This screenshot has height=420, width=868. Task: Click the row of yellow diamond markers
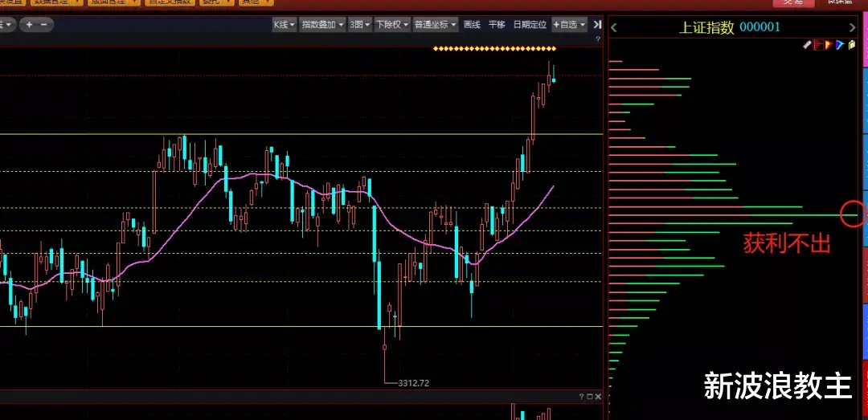[494, 49]
